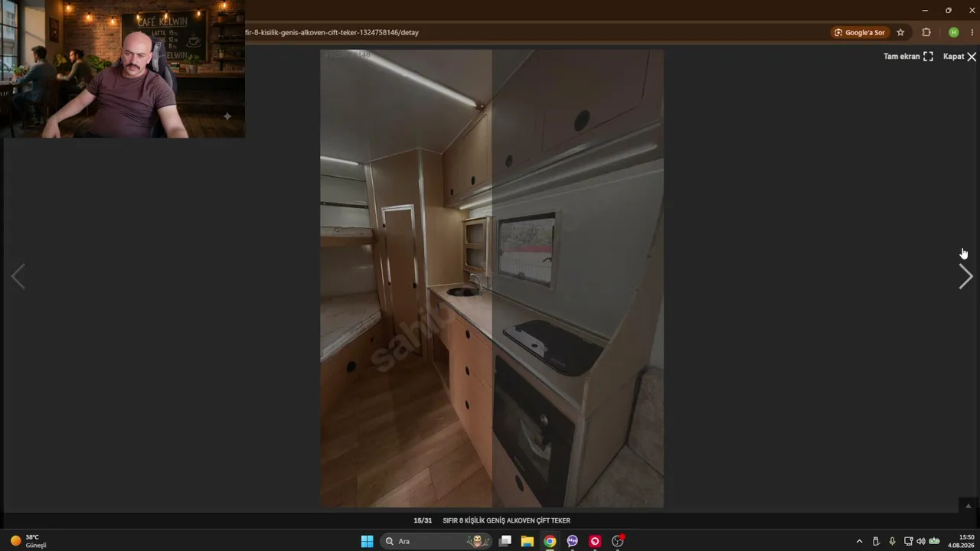Open the red recorder app on taskbar
This screenshot has height=551, width=980.
point(595,541)
